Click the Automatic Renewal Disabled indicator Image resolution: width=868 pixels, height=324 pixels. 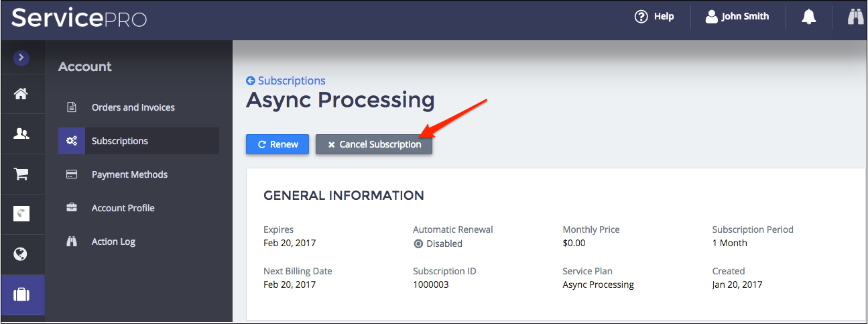tap(438, 244)
